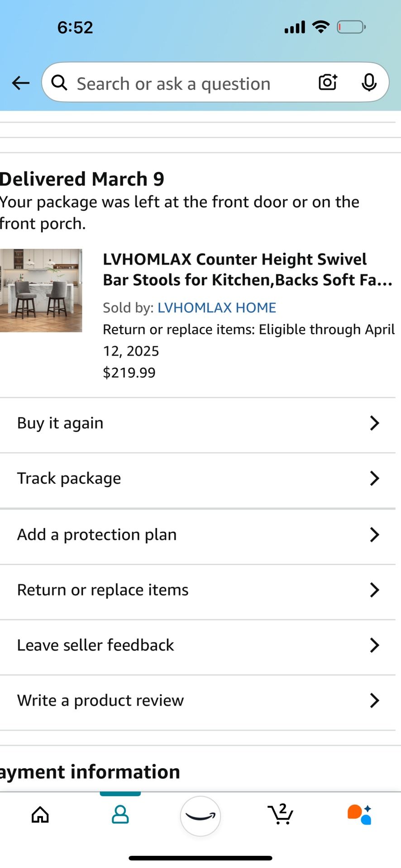Open camera lens search icon

(328, 82)
